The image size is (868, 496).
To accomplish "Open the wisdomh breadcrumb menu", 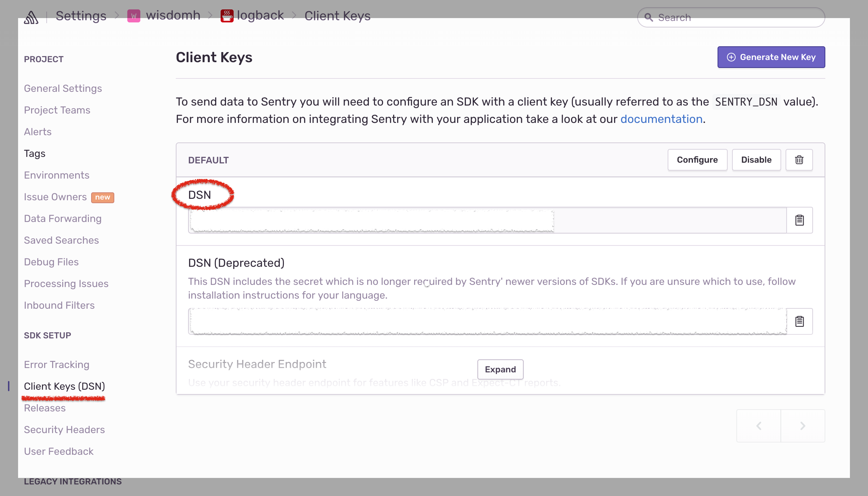I will (x=173, y=16).
